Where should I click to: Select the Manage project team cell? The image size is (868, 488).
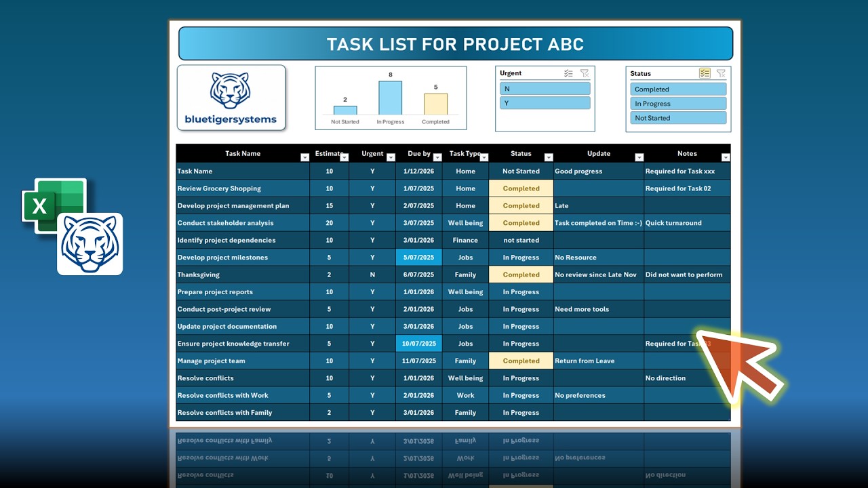243,361
